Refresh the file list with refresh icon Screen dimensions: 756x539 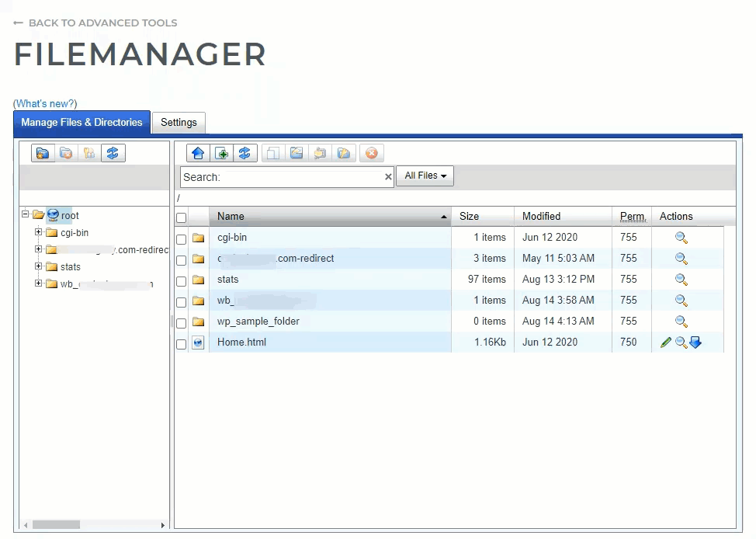[246, 153]
